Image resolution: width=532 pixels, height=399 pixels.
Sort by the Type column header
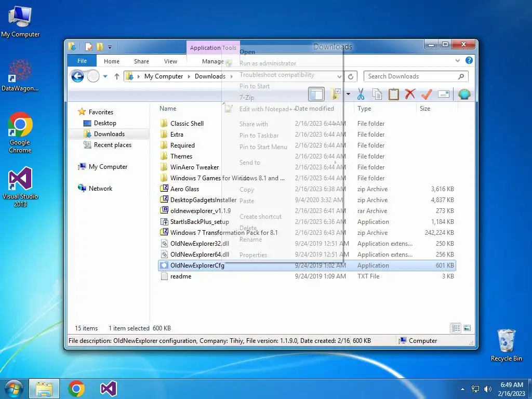click(364, 108)
